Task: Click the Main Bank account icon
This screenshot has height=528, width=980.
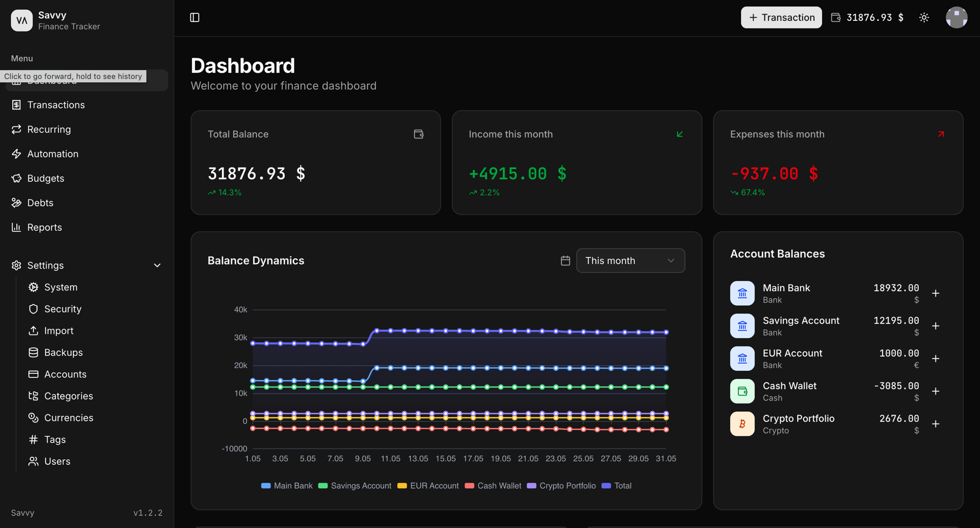Action: (x=742, y=293)
